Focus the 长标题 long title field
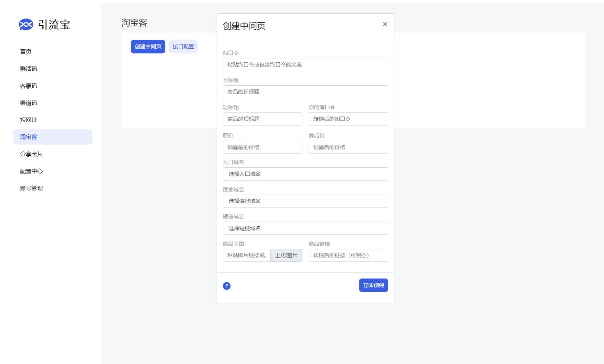This screenshot has height=364, width=604. 305,92
